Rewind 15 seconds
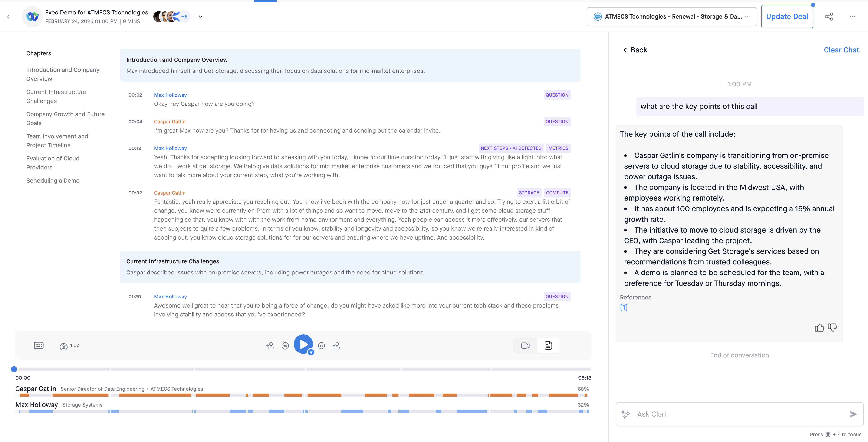 [x=285, y=345]
